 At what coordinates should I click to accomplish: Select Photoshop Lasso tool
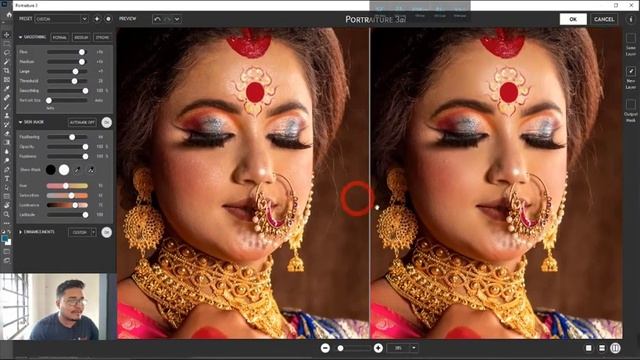click(7, 53)
